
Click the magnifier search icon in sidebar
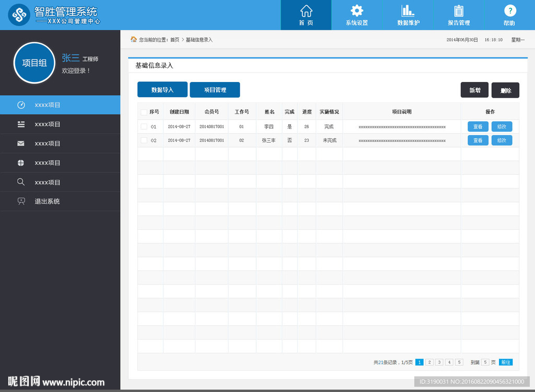[21, 182]
